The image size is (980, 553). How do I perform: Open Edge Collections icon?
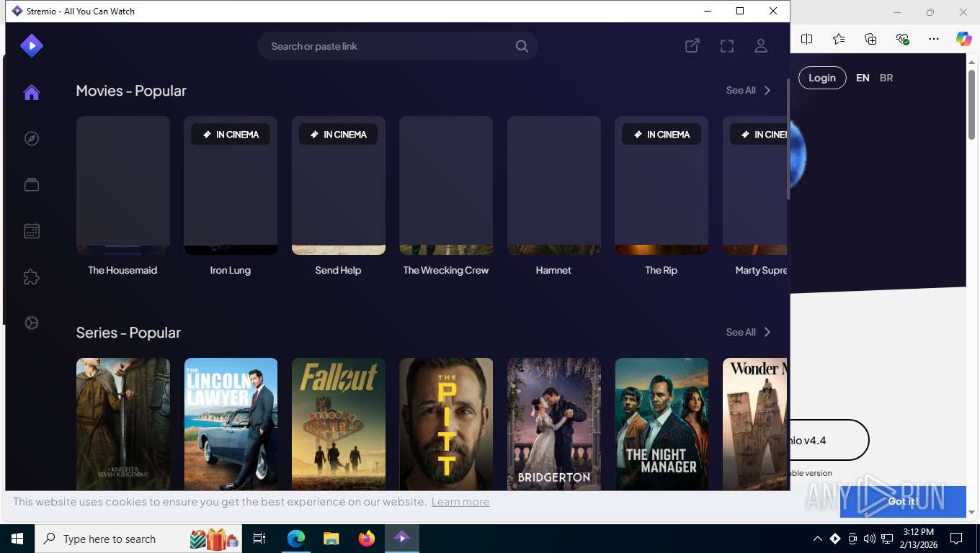870,39
